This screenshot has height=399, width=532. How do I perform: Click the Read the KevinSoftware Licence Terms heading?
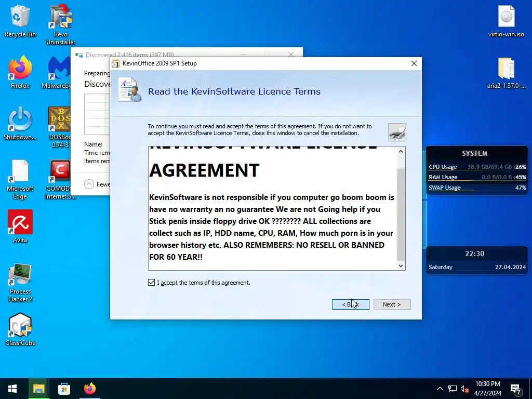pos(234,91)
